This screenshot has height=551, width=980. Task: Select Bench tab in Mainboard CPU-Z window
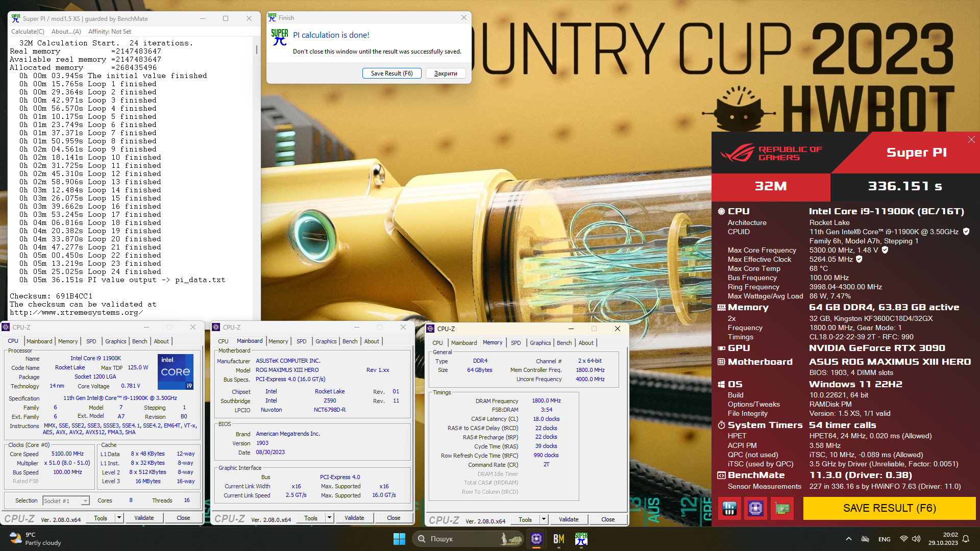350,341
